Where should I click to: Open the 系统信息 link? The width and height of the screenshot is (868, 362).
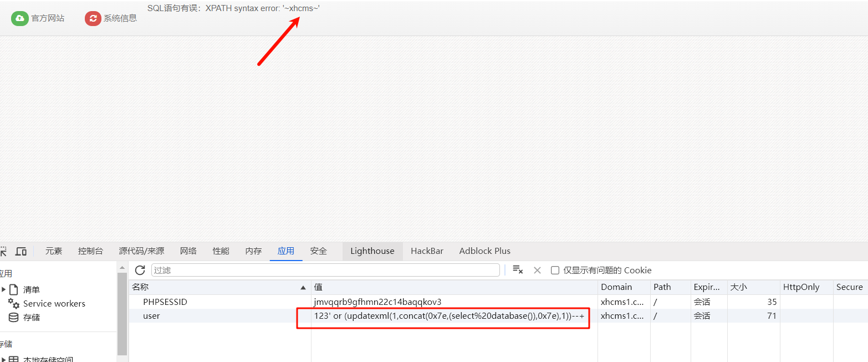(120, 18)
